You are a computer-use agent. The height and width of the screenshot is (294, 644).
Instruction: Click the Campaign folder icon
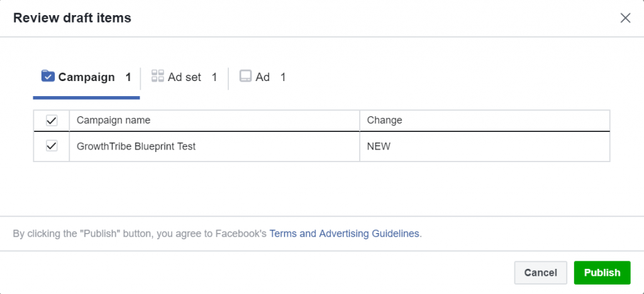click(x=48, y=76)
